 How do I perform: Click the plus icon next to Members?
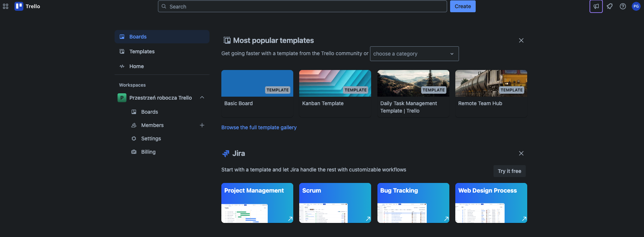(x=202, y=125)
